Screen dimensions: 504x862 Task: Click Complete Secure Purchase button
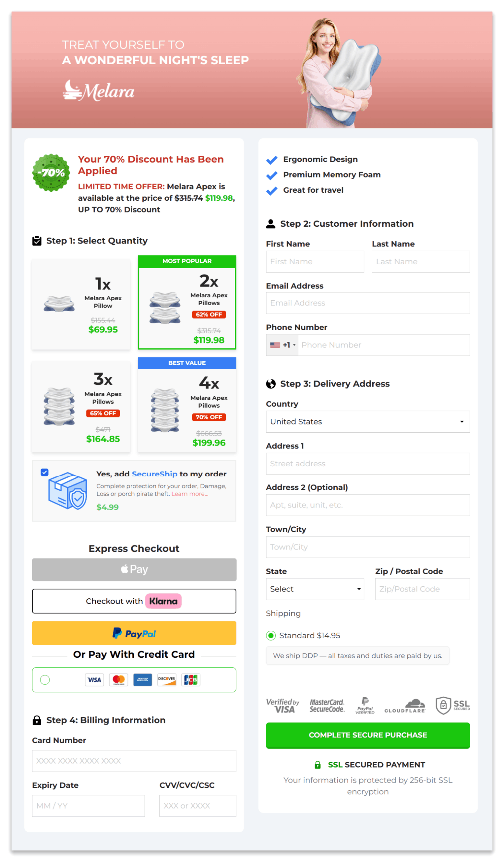click(x=368, y=735)
